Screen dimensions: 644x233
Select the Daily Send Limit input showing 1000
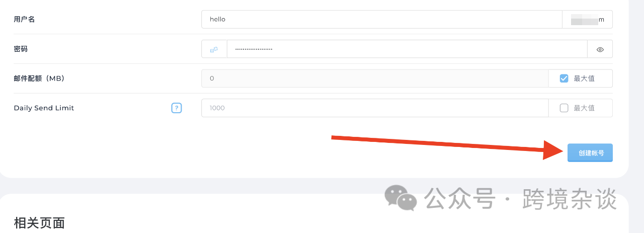[x=375, y=108]
